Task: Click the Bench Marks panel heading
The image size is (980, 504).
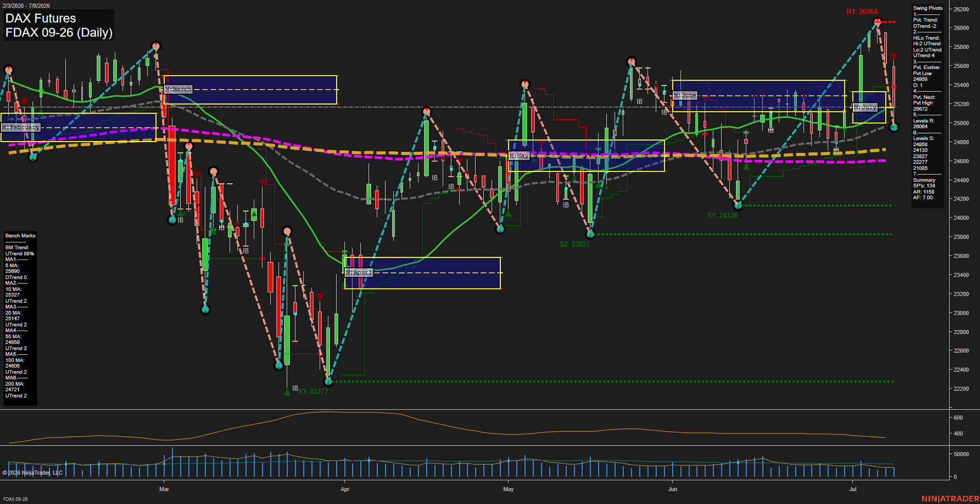Action: (21, 236)
